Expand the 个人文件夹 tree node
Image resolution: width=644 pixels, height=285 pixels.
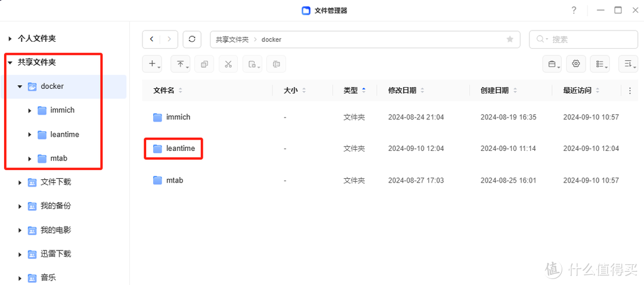[x=10, y=39]
